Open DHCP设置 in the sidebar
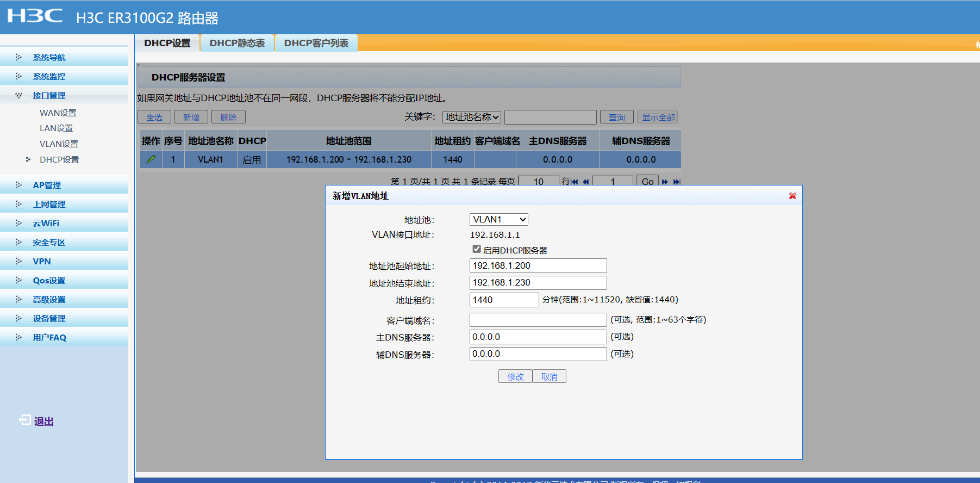This screenshot has width=980, height=483. point(59,159)
